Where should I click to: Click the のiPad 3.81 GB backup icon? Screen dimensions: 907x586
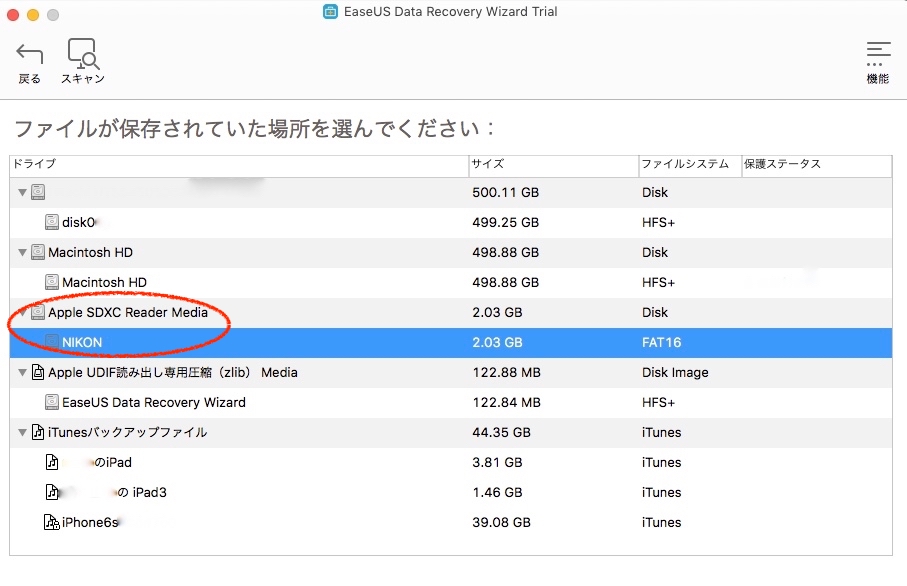point(51,462)
